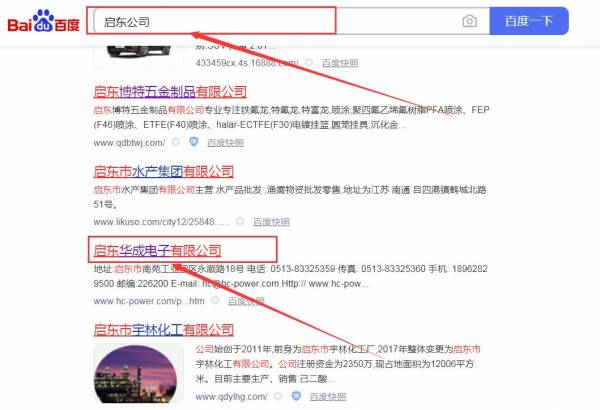Expand the dropdown arrow after www.qdbtwj.com
Image resolution: width=600 pixels, height=410 pixels.
(177, 142)
